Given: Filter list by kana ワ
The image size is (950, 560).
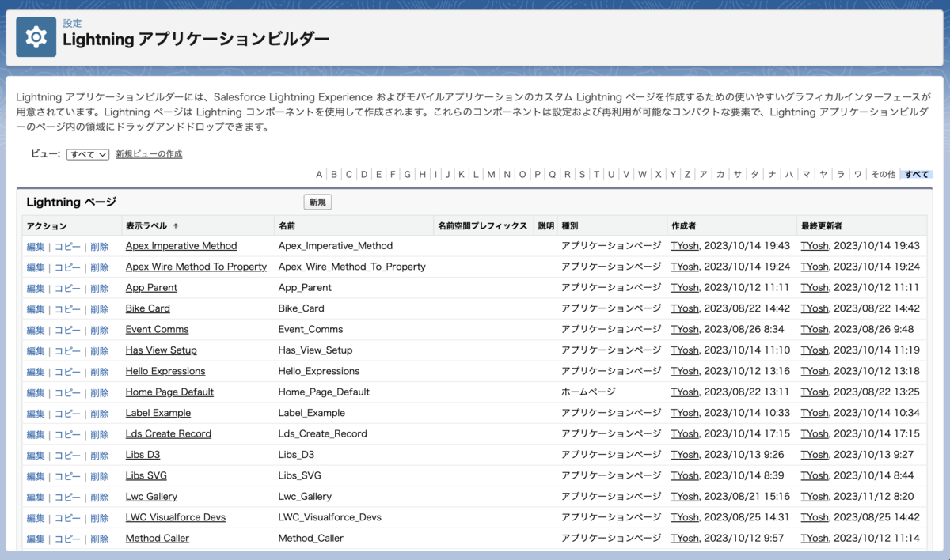Looking at the screenshot, I should [857, 174].
